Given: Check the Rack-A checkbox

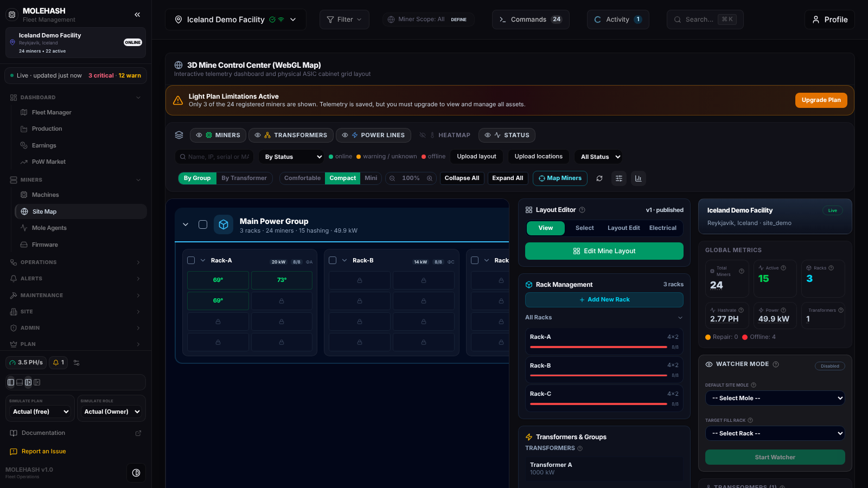Looking at the screenshot, I should click(x=191, y=260).
